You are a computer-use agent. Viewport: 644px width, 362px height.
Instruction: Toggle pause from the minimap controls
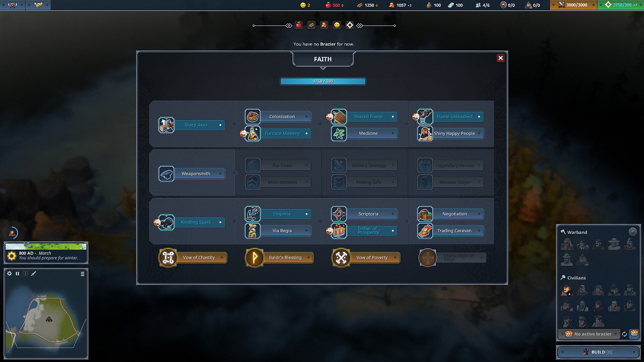[x=17, y=274]
